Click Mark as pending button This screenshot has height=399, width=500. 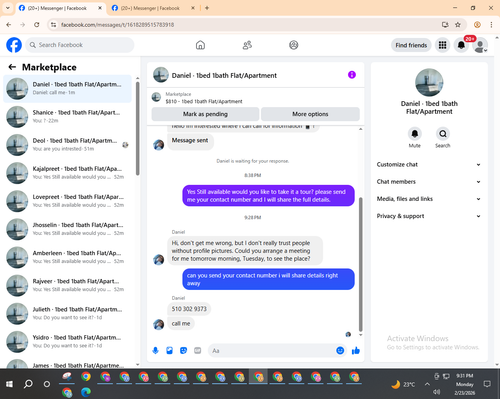coord(205,114)
